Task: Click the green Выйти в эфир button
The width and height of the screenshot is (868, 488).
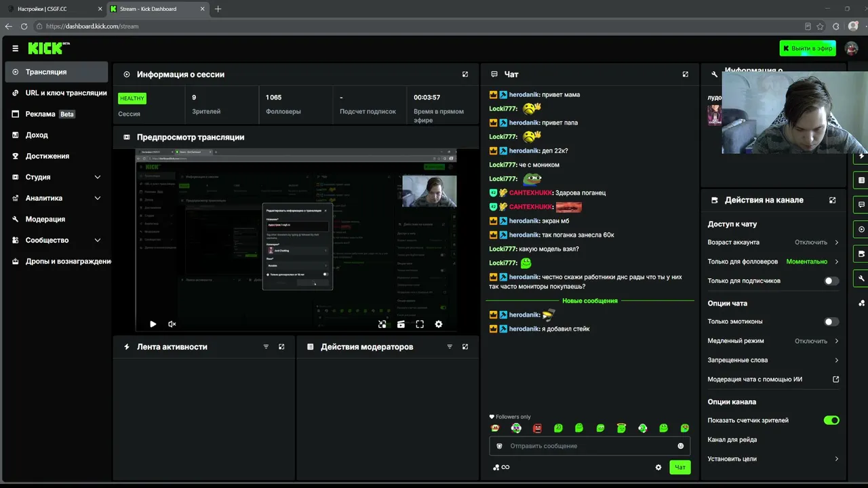Action: click(x=808, y=48)
